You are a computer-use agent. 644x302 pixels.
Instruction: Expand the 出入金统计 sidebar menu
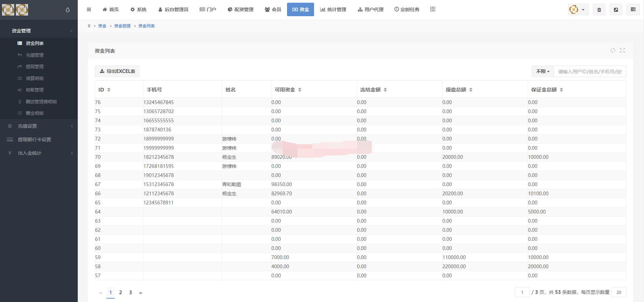(x=39, y=153)
